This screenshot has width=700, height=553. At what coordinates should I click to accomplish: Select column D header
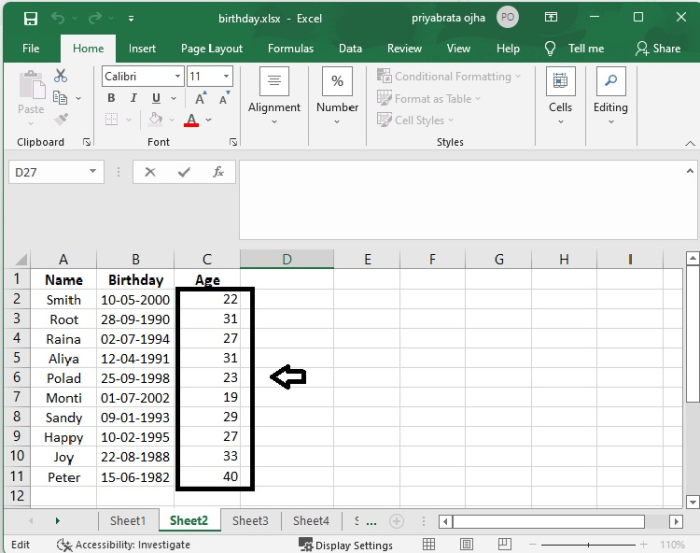287,259
